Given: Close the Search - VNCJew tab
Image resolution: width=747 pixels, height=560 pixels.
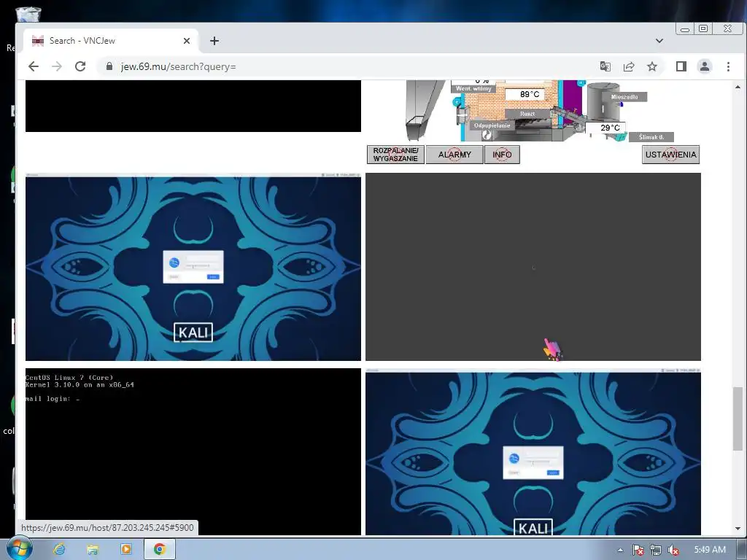Looking at the screenshot, I should 187,41.
